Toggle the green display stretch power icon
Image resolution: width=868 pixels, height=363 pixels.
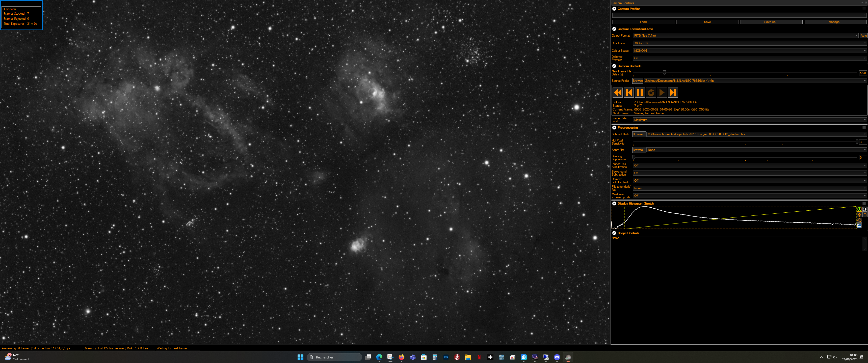[x=859, y=209]
